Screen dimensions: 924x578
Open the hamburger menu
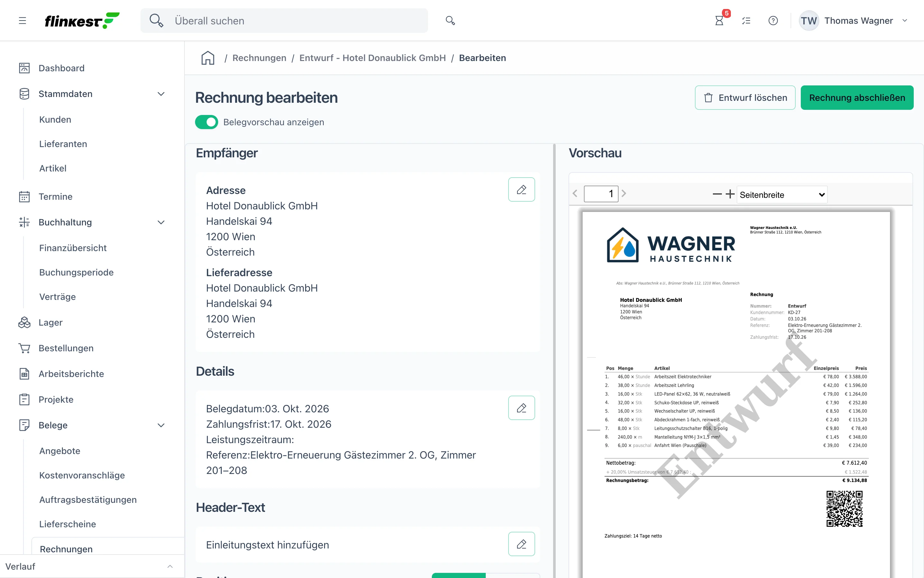22,21
